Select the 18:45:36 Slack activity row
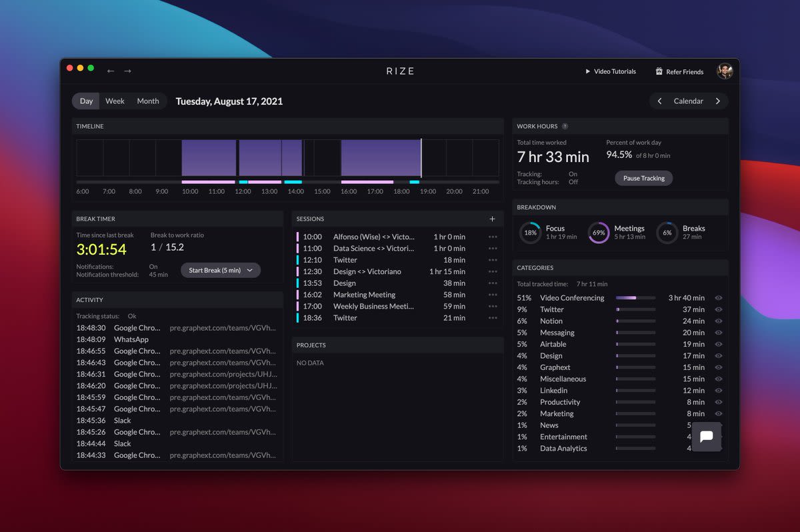800x532 pixels. click(177, 421)
